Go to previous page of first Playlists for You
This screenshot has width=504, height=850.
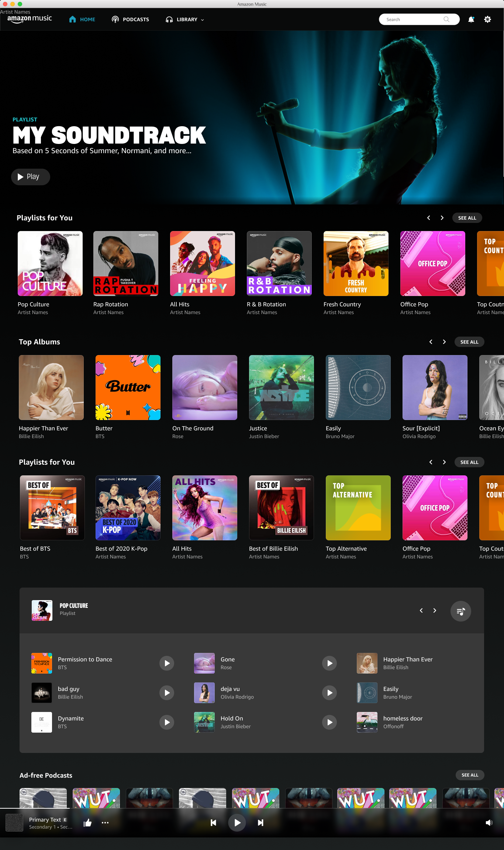pos(428,218)
